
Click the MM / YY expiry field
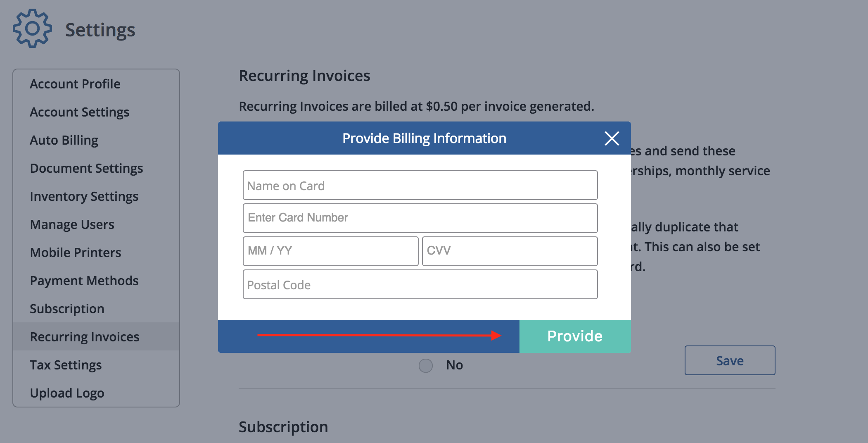click(x=330, y=251)
